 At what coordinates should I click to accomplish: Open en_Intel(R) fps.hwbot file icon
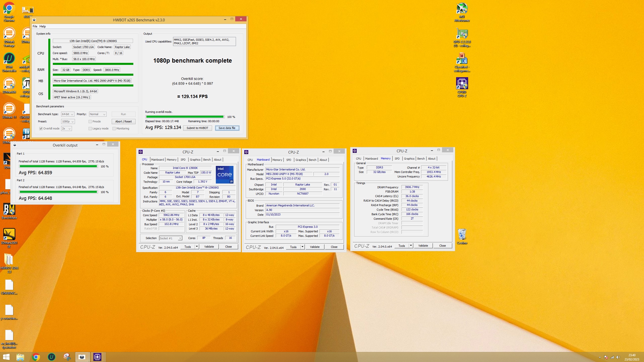[x=9, y=339]
